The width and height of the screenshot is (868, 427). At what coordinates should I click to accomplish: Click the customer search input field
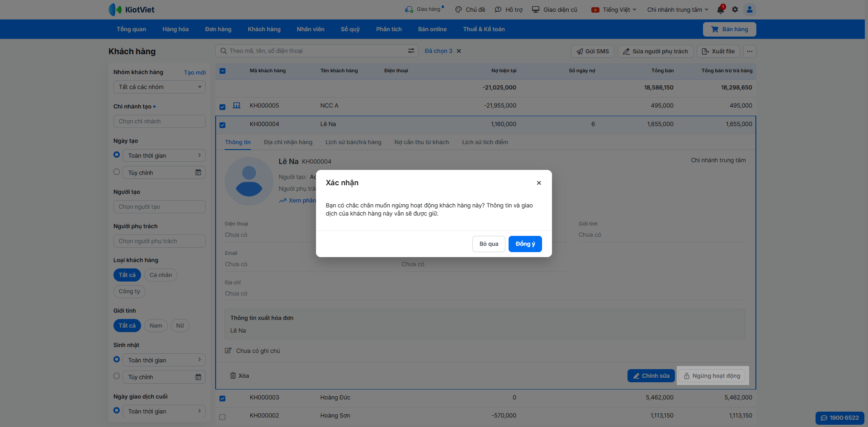pos(317,51)
